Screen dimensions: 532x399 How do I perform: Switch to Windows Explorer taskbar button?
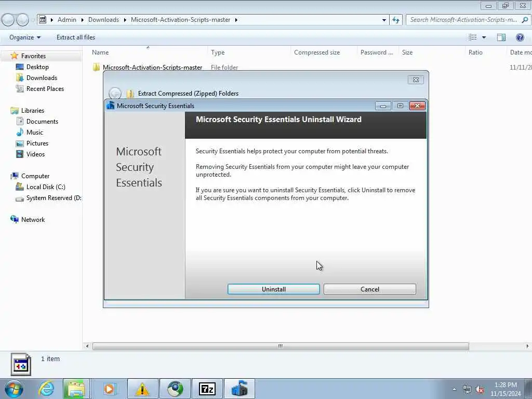click(x=76, y=389)
